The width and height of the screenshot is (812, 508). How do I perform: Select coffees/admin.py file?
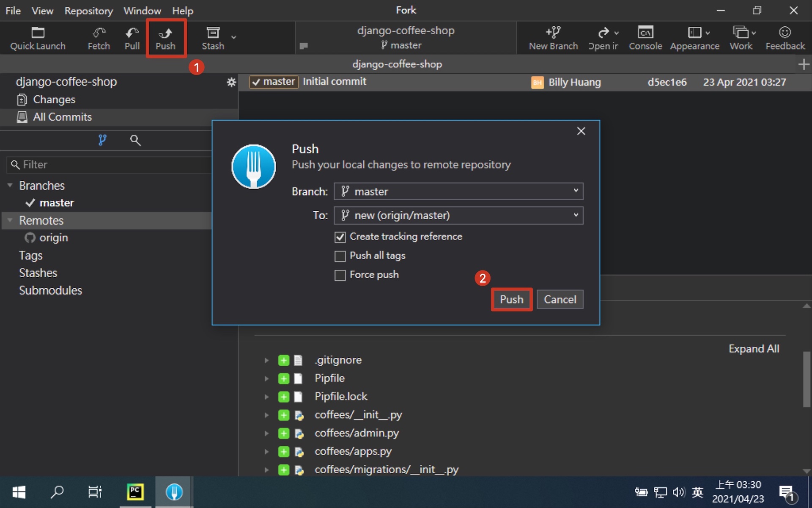point(357,433)
